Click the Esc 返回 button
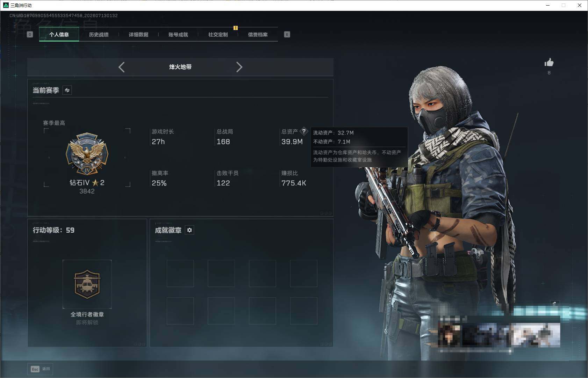Viewport: 588px width, 378px height. point(40,369)
